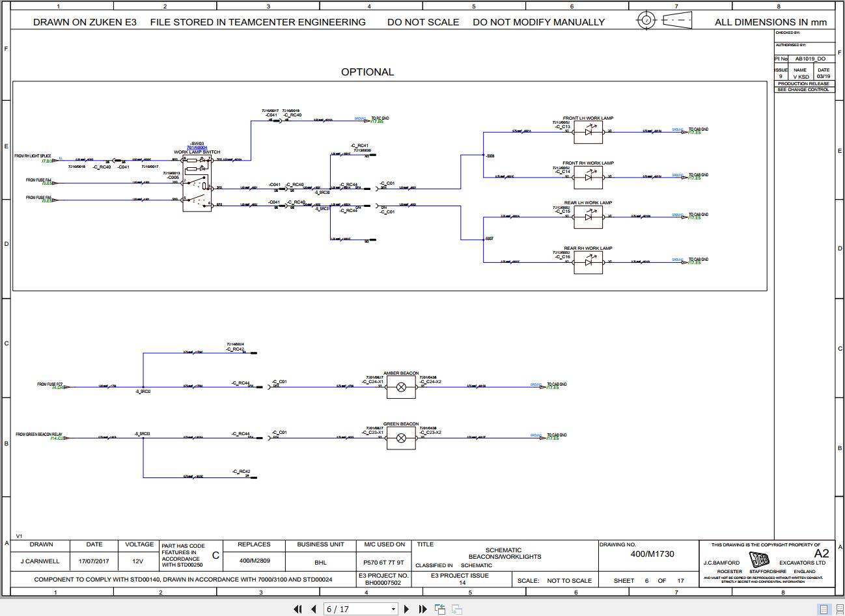Click the FRONT RH WORK LAMP label

pos(588,163)
